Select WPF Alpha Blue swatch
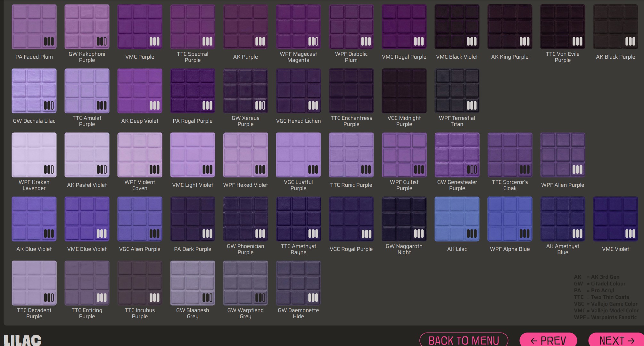This screenshot has width=644, height=346. (x=510, y=219)
